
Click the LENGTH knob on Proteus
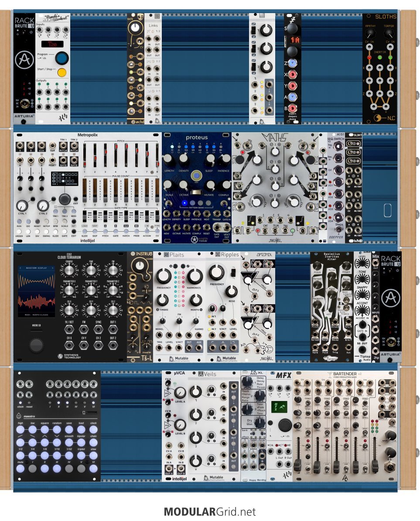(x=169, y=161)
